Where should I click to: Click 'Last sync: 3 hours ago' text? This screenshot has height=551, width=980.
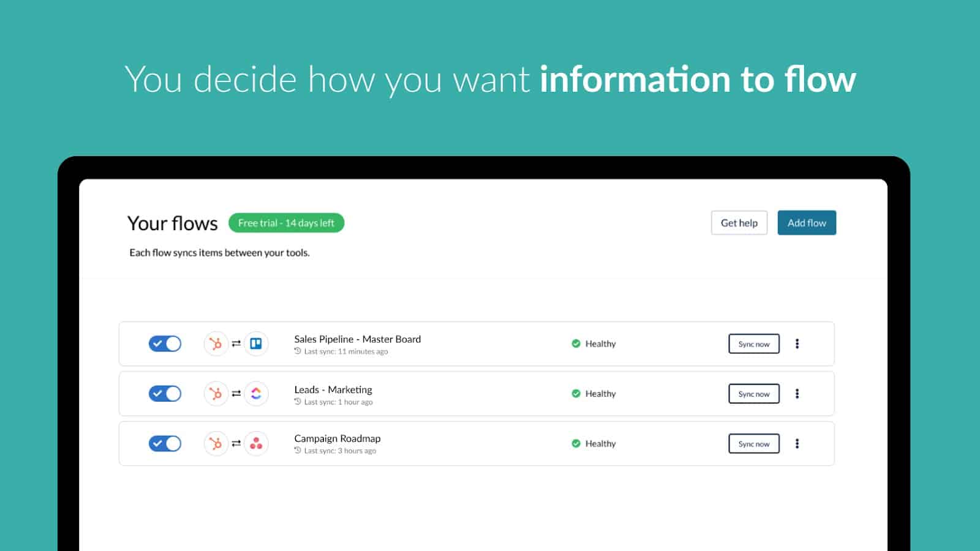(x=340, y=451)
